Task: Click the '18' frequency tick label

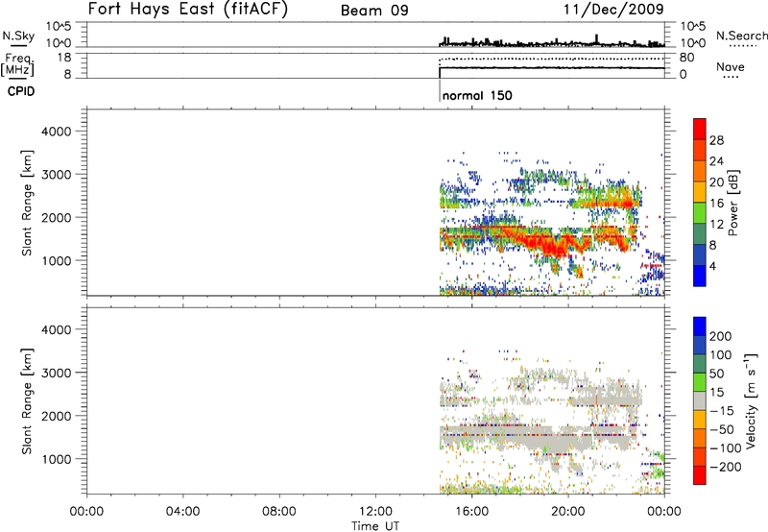Action: pos(64,58)
